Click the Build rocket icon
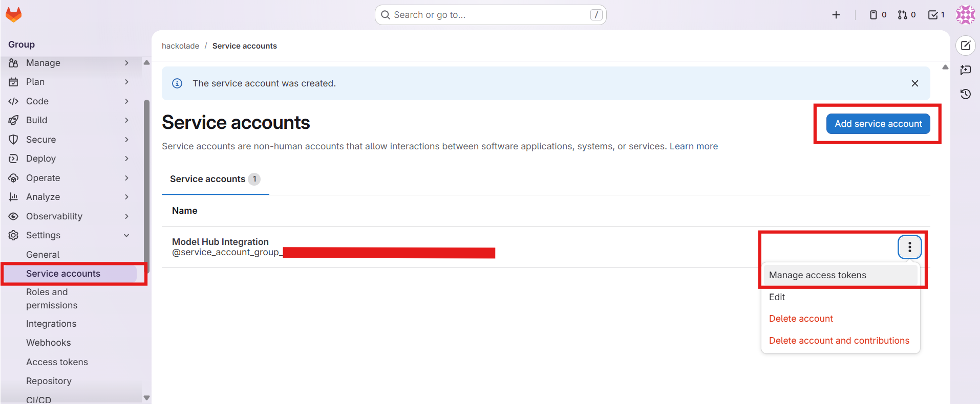The height and width of the screenshot is (404, 980). (14, 120)
